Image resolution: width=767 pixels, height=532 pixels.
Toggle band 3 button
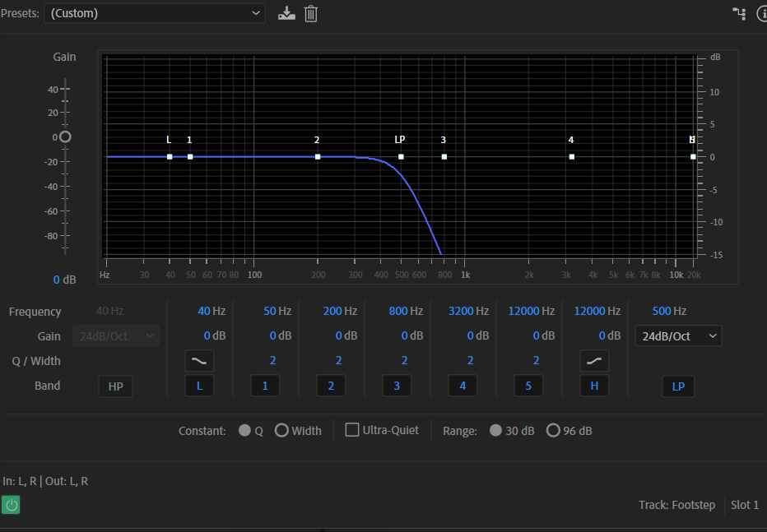click(x=397, y=386)
